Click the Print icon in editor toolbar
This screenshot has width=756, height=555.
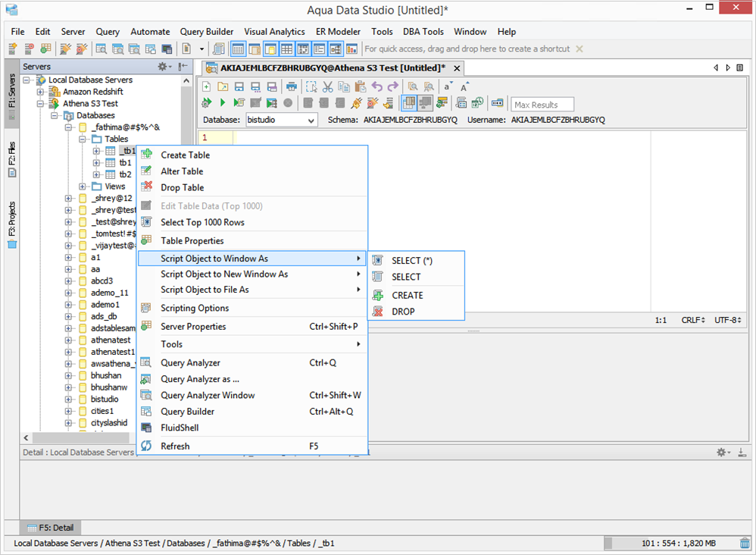point(291,87)
